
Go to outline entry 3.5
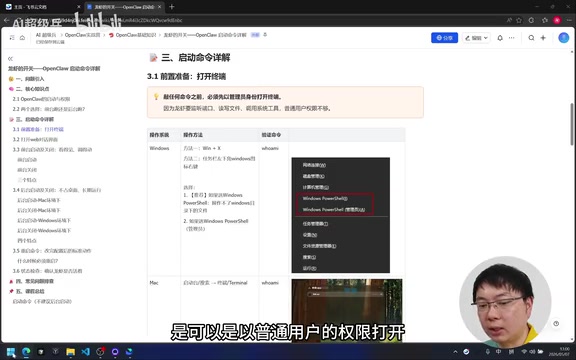[52, 251]
